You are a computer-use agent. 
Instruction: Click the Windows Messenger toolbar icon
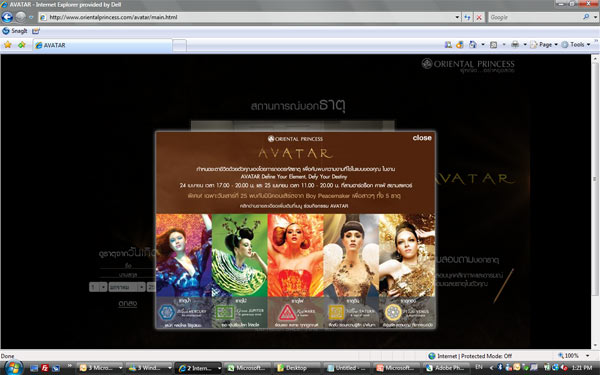tap(460, 45)
